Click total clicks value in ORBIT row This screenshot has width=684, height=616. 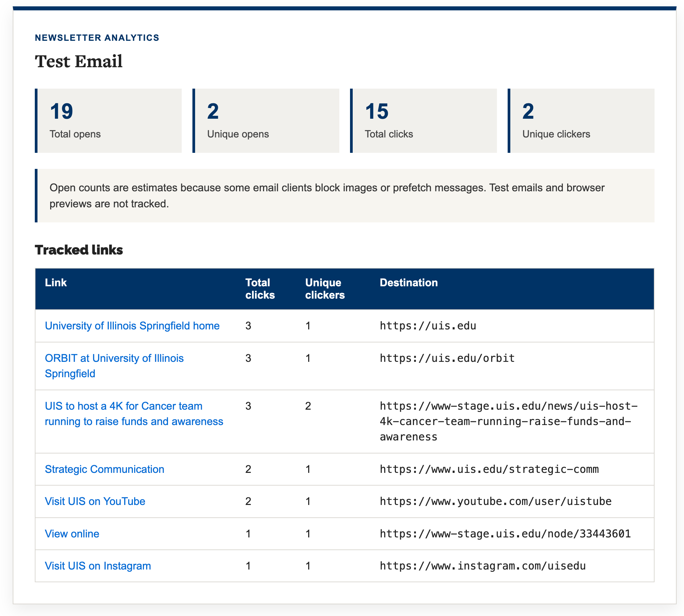coord(248,358)
